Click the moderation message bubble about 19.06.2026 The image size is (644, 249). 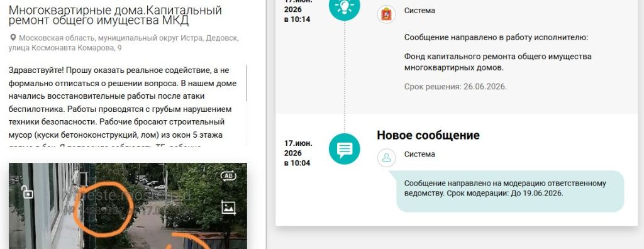tap(509, 191)
